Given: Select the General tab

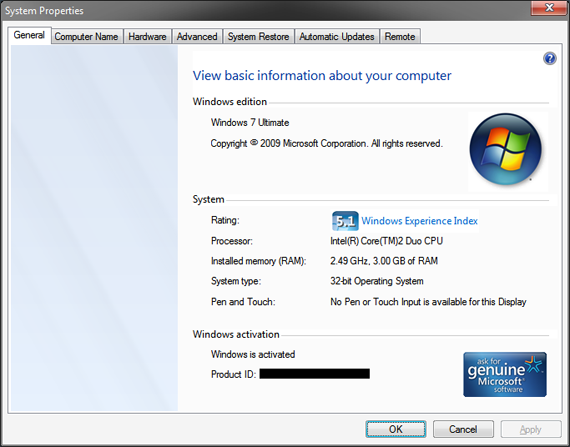Looking at the screenshot, I should click(29, 35).
